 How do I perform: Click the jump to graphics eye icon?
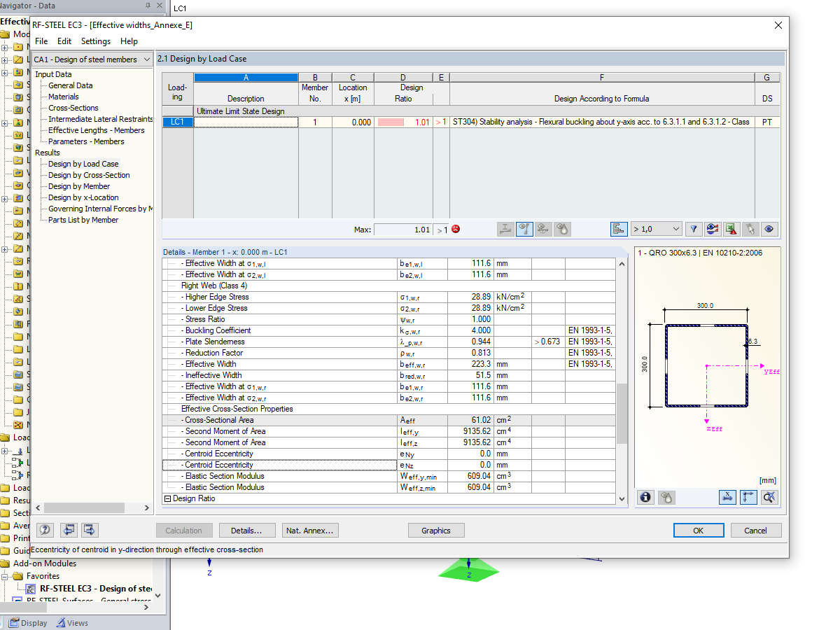point(769,229)
